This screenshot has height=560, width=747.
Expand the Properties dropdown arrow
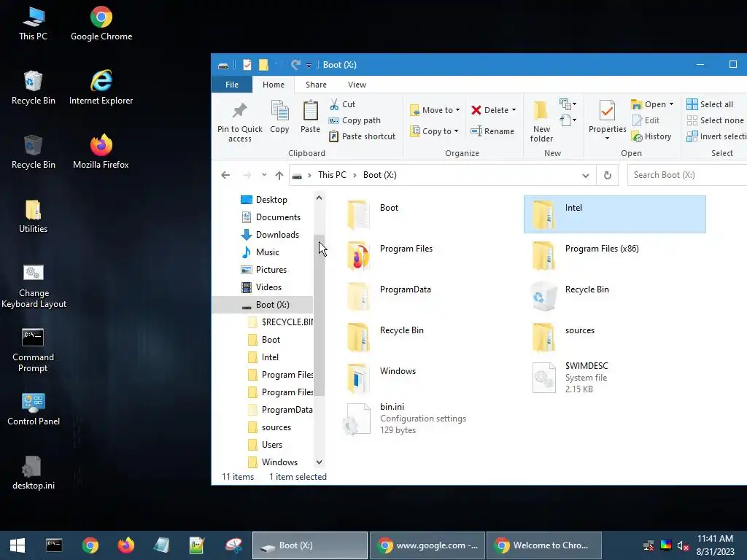coord(608,138)
